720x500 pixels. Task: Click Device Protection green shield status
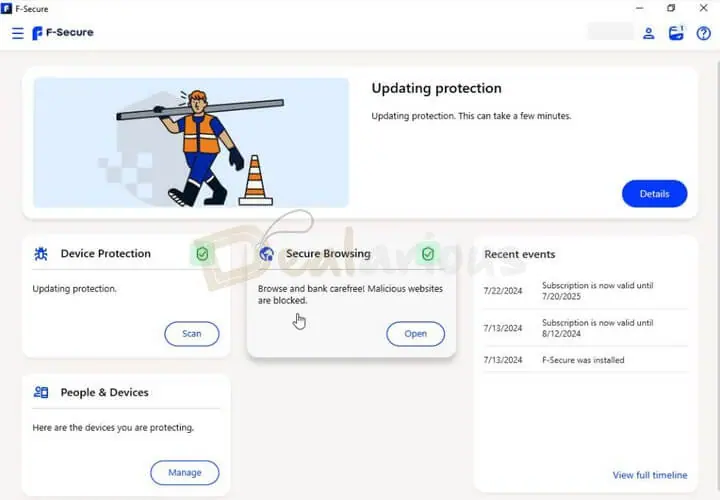pos(203,254)
